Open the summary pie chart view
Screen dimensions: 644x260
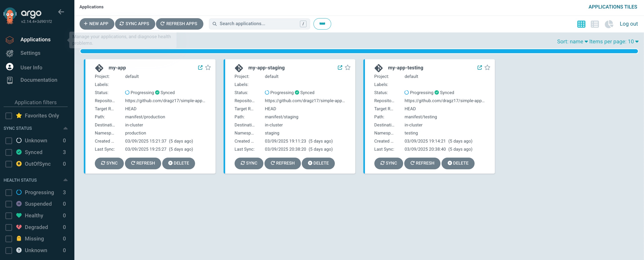pyautogui.click(x=608, y=24)
